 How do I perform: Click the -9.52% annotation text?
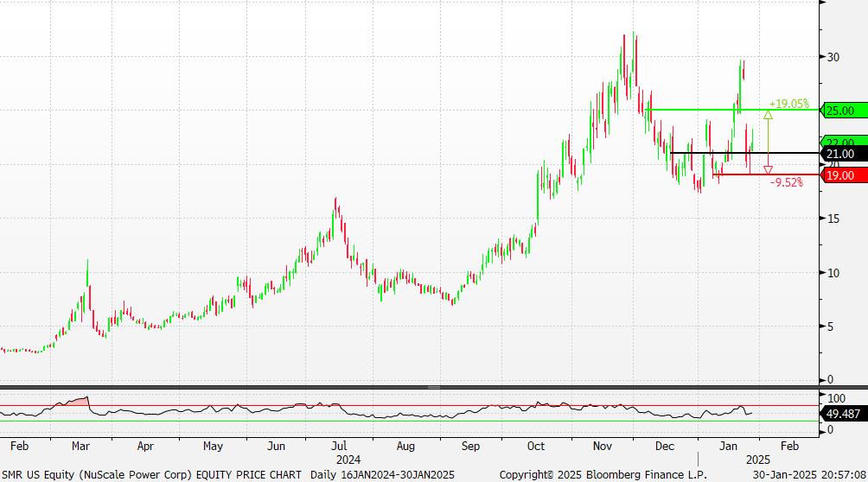786,182
